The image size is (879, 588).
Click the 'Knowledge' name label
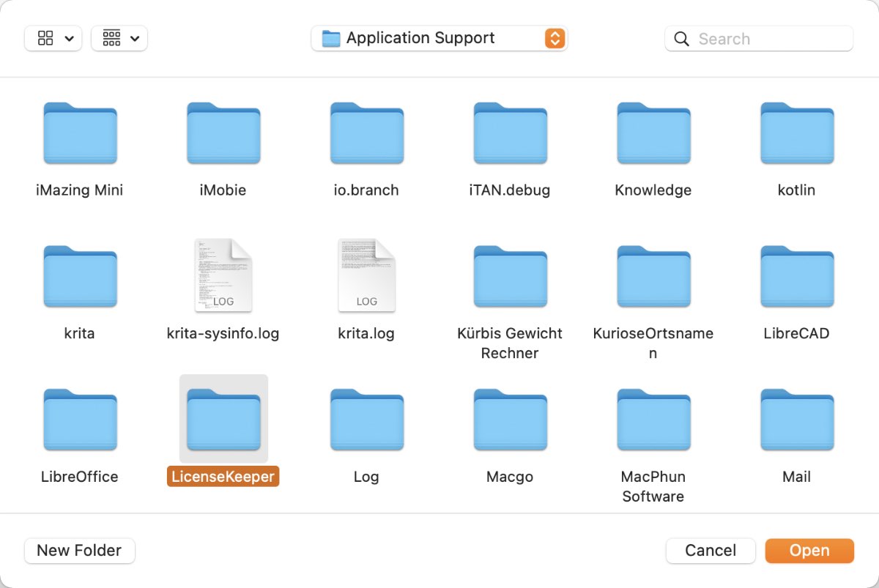653,190
